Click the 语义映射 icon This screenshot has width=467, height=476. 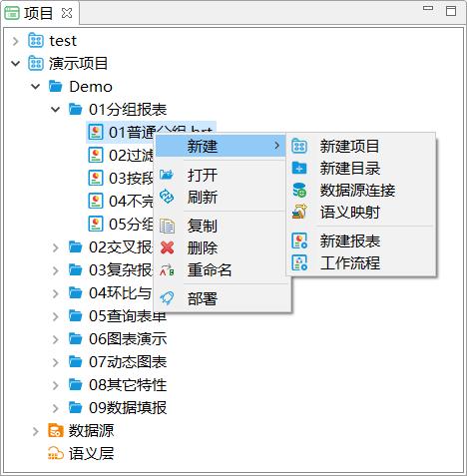(x=299, y=212)
